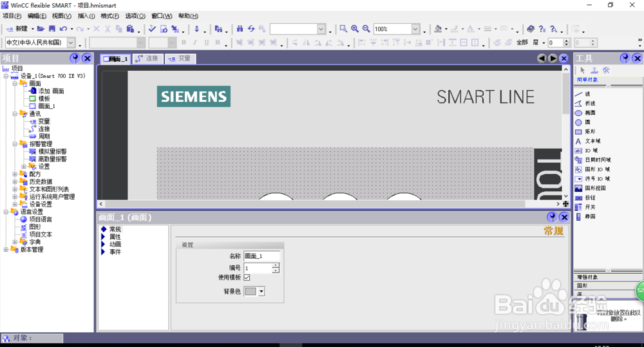Open the 编辑(E) menu

(37, 16)
